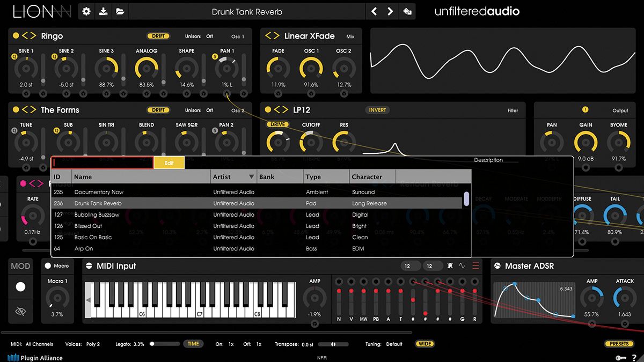This screenshot has height=362, width=644.
Task: Click the LP12 filter type arrows
Action: click(x=281, y=110)
